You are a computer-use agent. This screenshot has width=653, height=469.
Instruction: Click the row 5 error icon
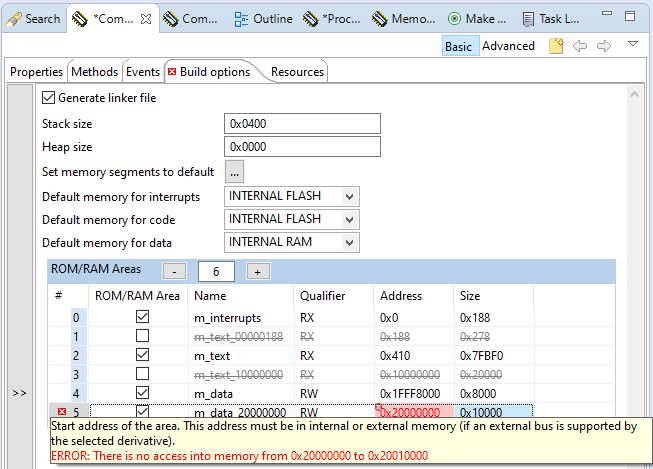coord(62,412)
